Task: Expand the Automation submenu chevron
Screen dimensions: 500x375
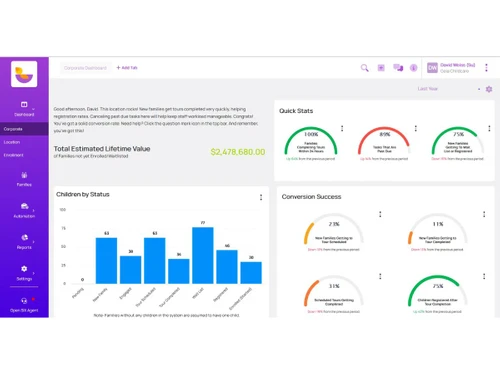Action: [x=34, y=211]
